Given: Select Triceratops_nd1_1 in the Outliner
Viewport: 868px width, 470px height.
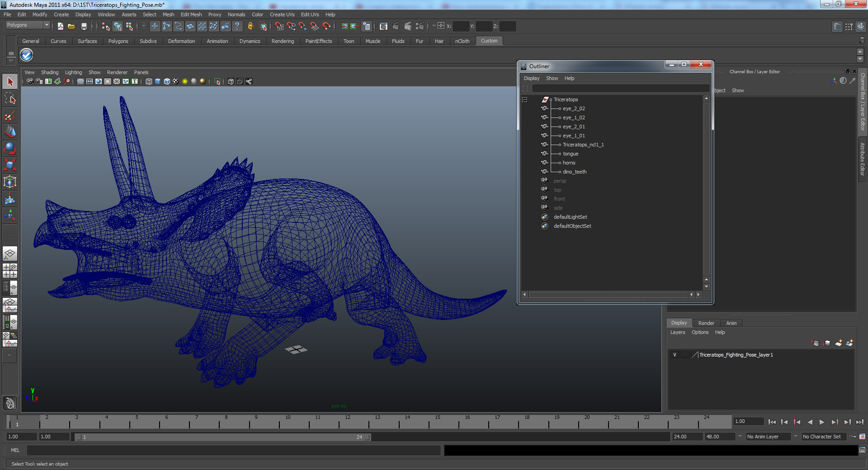Looking at the screenshot, I should click(x=583, y=145).
